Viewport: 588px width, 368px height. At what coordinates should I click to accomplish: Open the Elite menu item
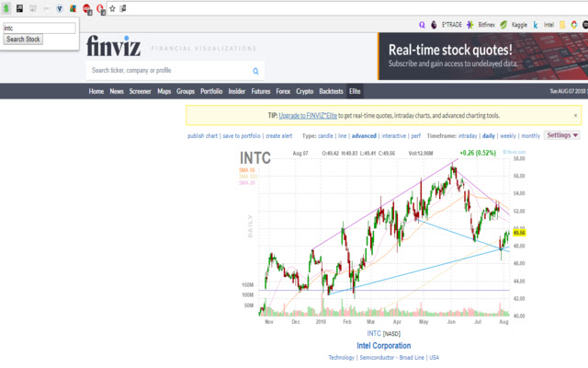coord(355,91)
